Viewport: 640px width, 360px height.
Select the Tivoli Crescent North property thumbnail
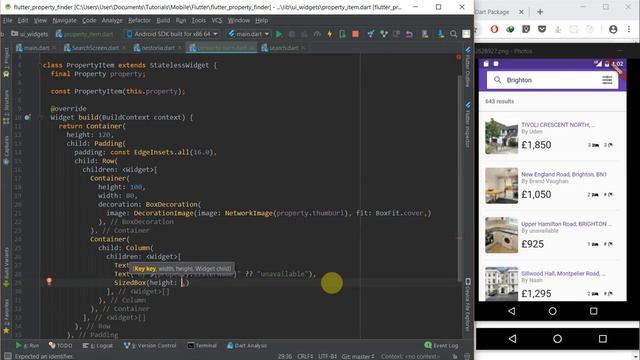click(501, 136)
